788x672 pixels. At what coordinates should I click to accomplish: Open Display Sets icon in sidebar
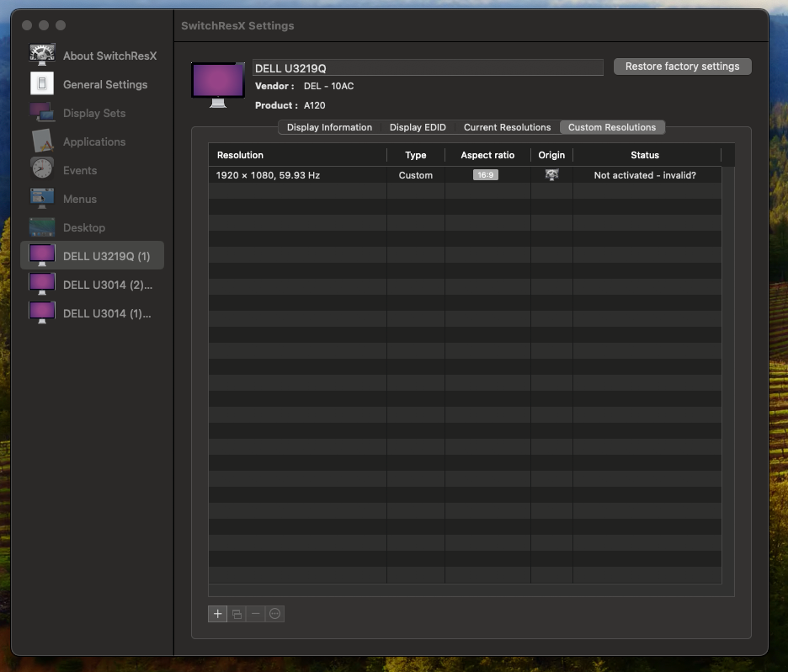click(x=42, y=112)
